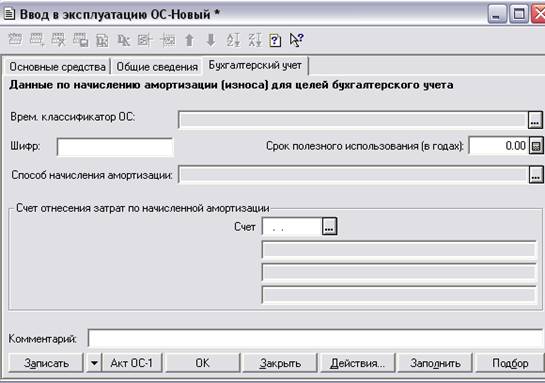
Task: Click the Комментарий text field
Action: (315, 338)
